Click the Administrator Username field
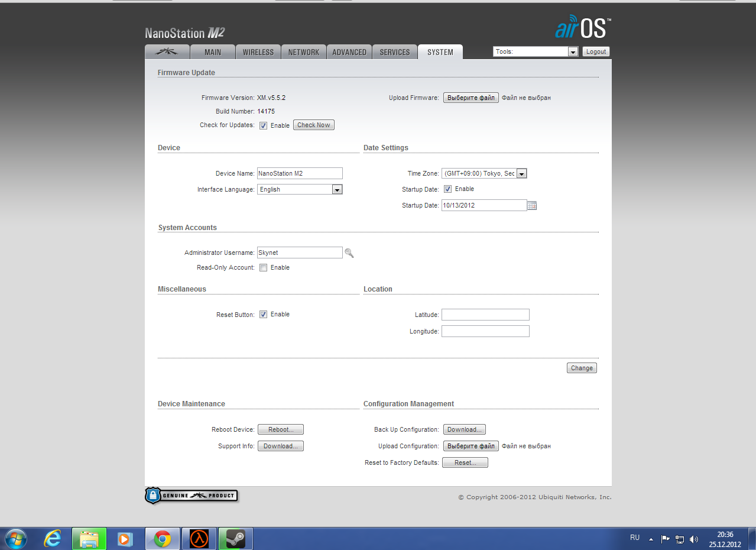This screenshot has width=756, height=550. click(x=300, y=253)
